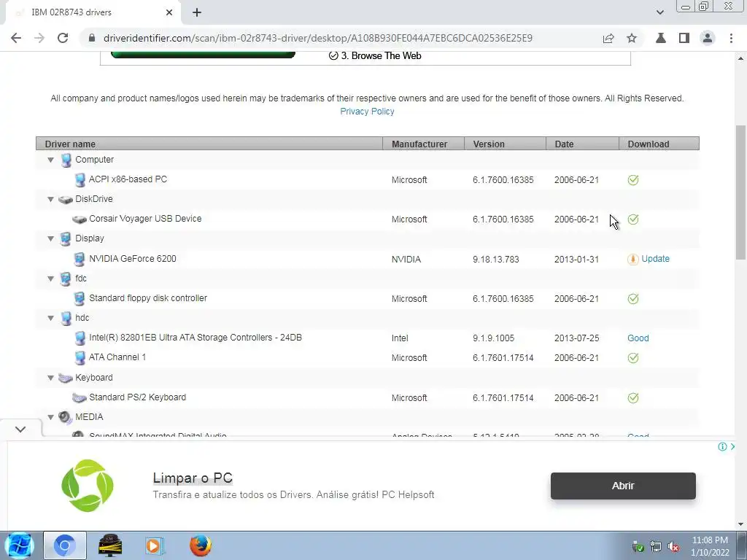Click the ATA Channel 1 checkmark
The width and height of the screenshot is (747, 560).
(x=633, y=358)
